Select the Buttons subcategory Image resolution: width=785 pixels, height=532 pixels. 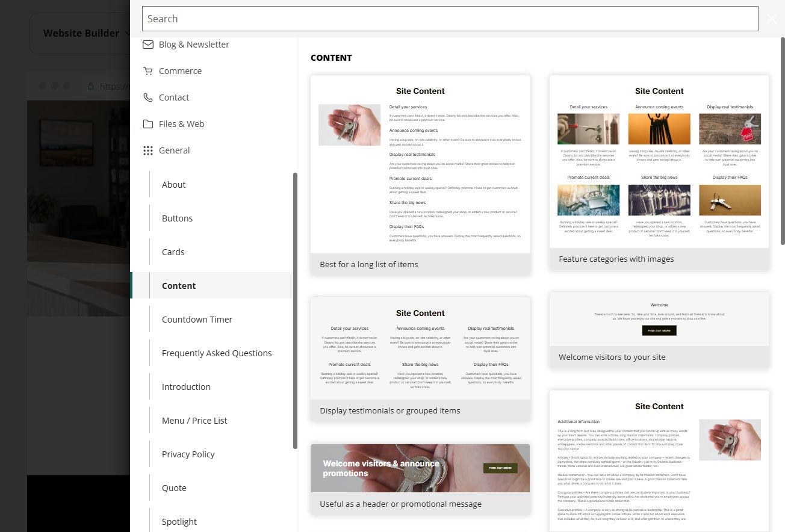(212, 218)
